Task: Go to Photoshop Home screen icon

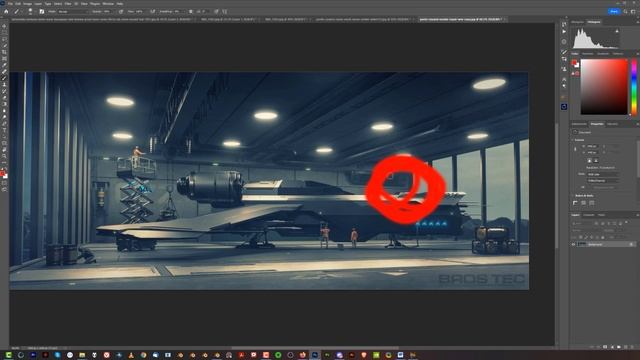Action: [x=6, y=11]
